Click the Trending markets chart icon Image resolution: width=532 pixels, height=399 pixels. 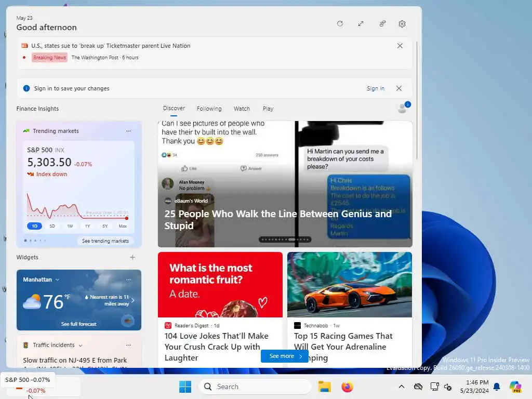click(26, 131)
